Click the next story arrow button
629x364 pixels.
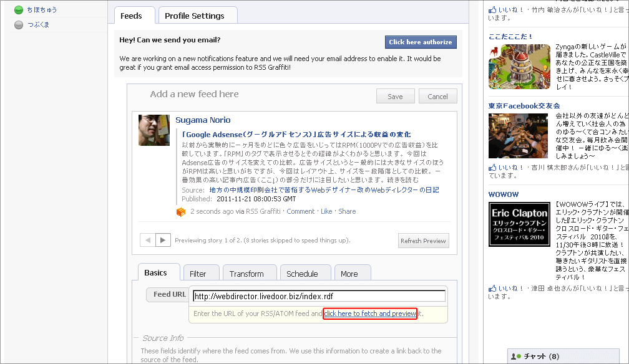[x=163, y=240]
